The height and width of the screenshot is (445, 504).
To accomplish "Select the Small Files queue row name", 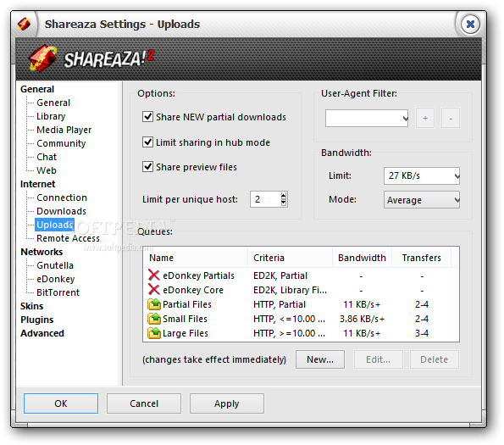I will (185, 319).
